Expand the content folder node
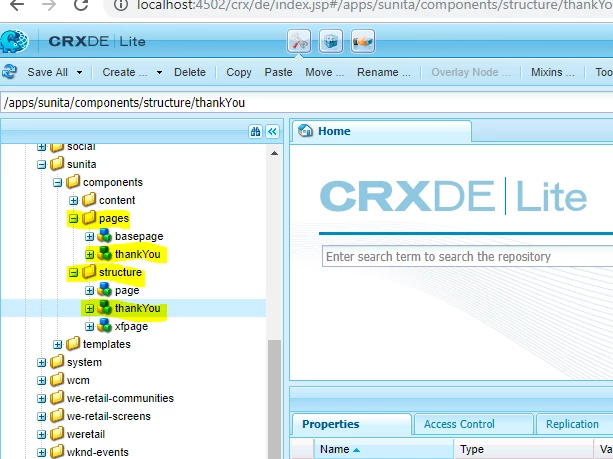The image size is (613, 459). click(x=73, y=200)
